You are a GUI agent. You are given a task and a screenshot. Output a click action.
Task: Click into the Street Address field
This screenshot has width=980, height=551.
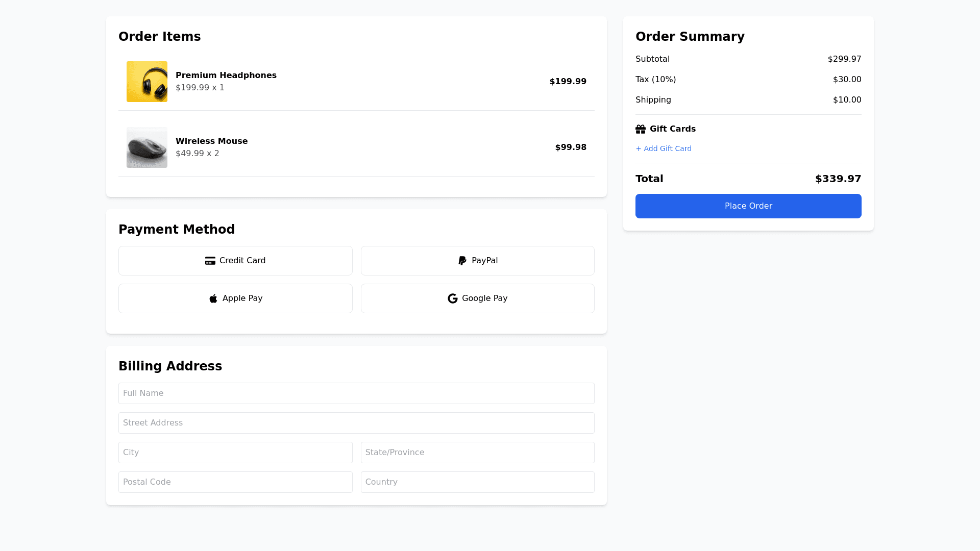pos(356,423)
